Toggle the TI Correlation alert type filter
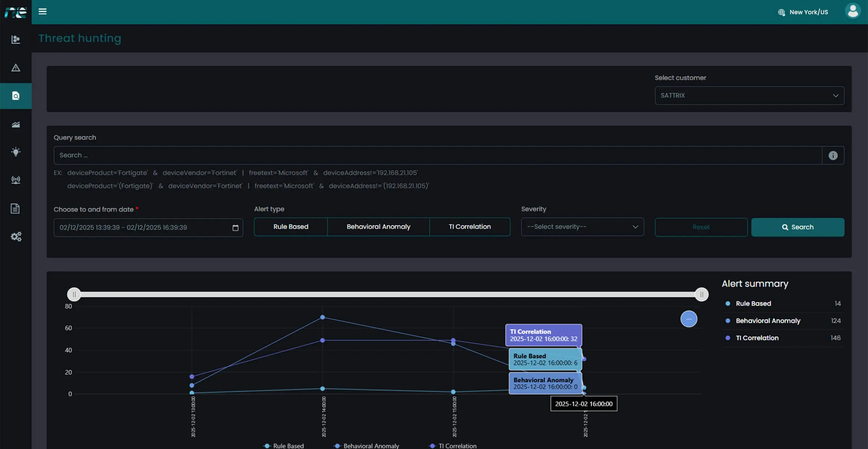868x449 pixels. tap(470, 227)
